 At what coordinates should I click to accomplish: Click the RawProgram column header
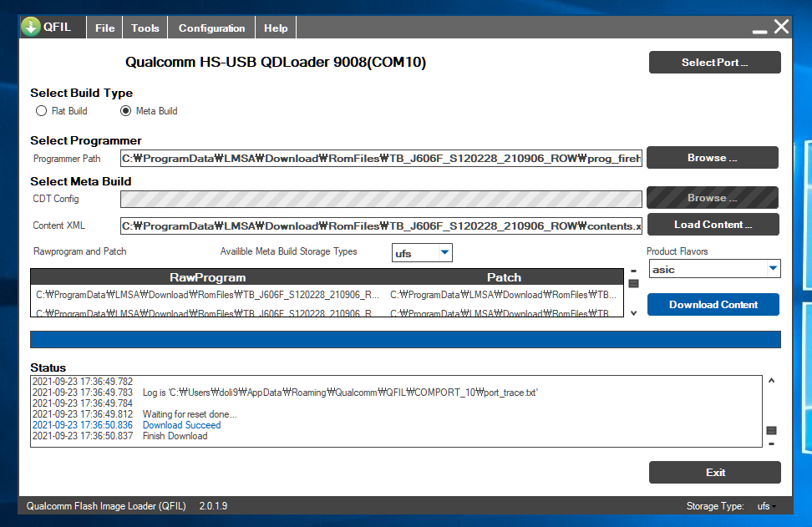(x=208, y=277)
